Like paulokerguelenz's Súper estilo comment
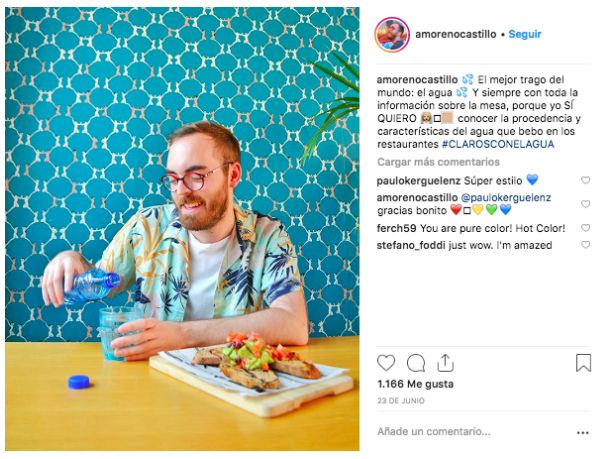 point(585,180)
